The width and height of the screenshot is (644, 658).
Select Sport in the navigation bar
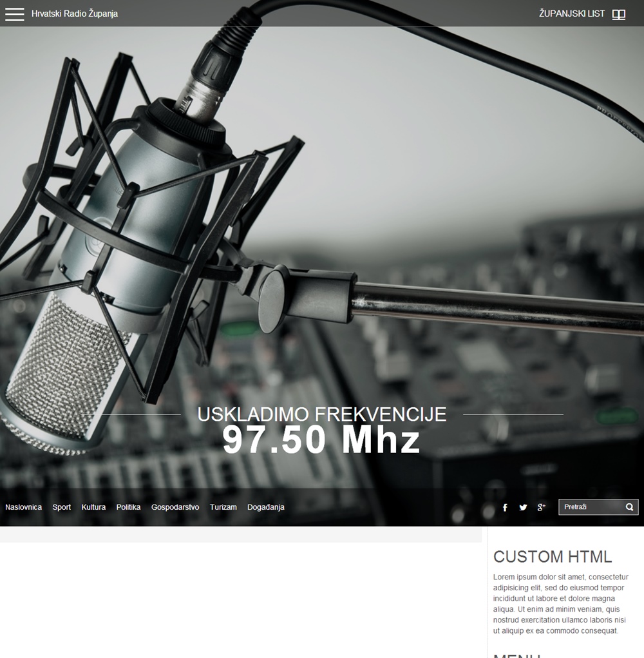tap(62, 507)
